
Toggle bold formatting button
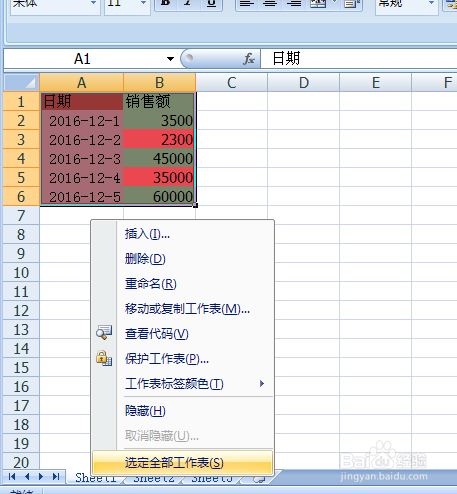(x=165, y=4)
